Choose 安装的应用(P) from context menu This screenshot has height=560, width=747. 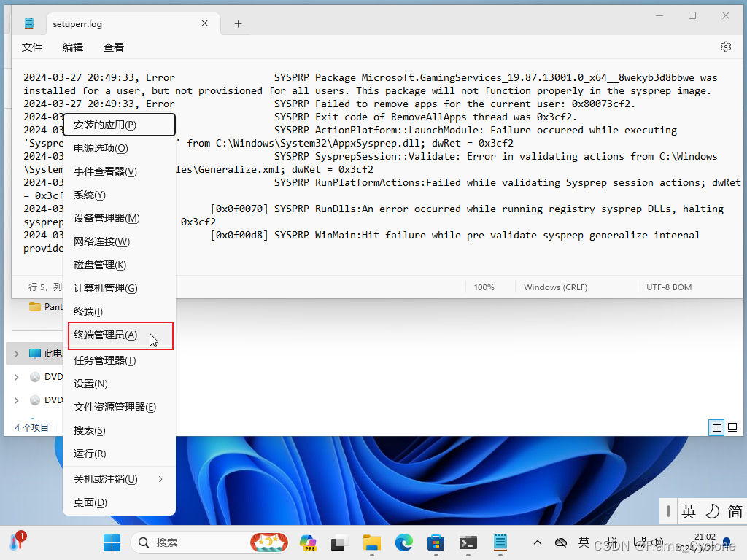tap(119, 125)
